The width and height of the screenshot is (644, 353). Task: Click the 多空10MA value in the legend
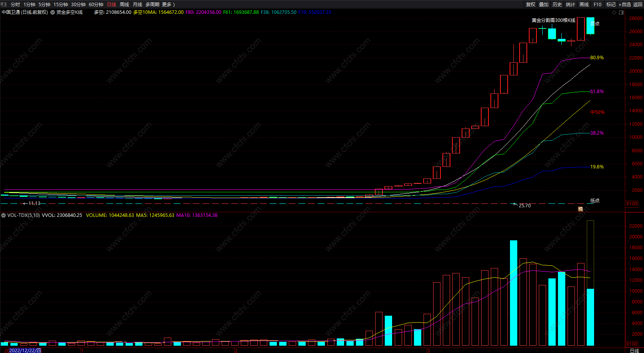point(158,12)
